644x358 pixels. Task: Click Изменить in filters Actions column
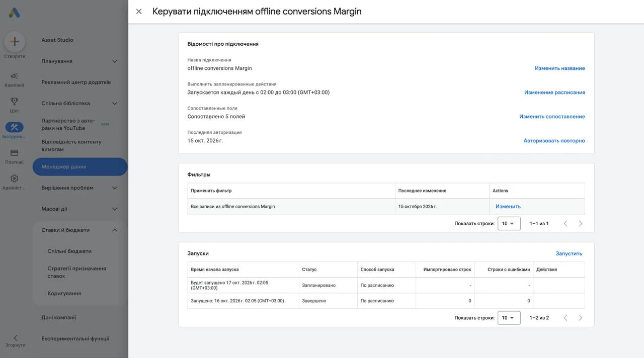508,207
